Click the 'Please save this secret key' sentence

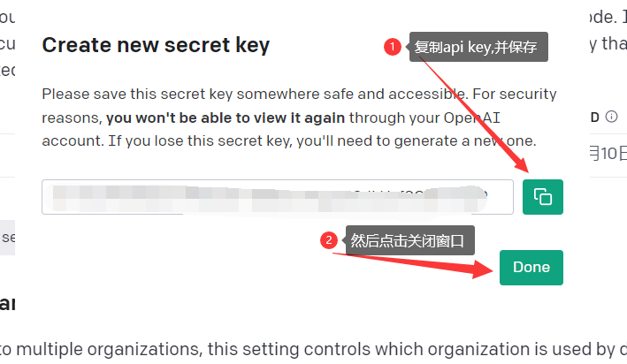click(254, 95)
